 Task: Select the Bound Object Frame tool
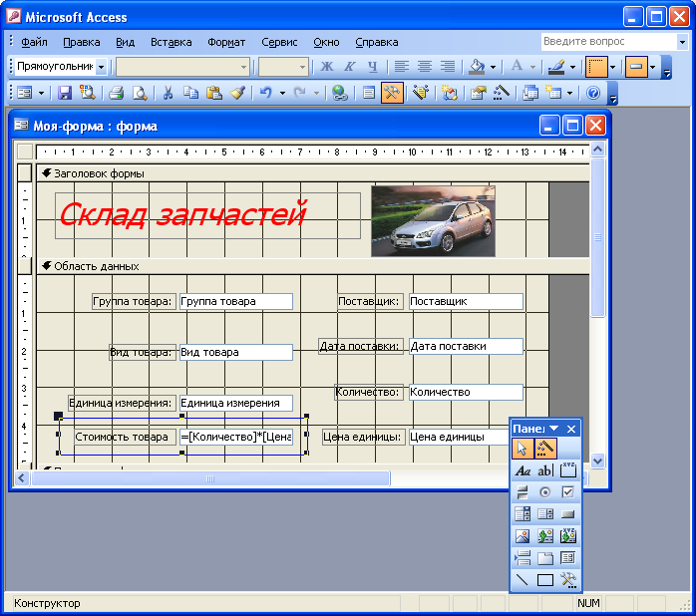tap(568, 536)
